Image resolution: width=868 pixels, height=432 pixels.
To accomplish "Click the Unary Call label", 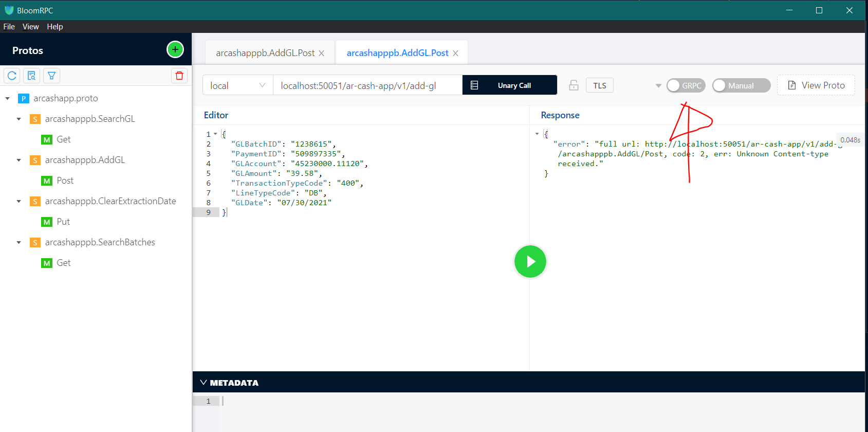I will [x=514, y=85].
